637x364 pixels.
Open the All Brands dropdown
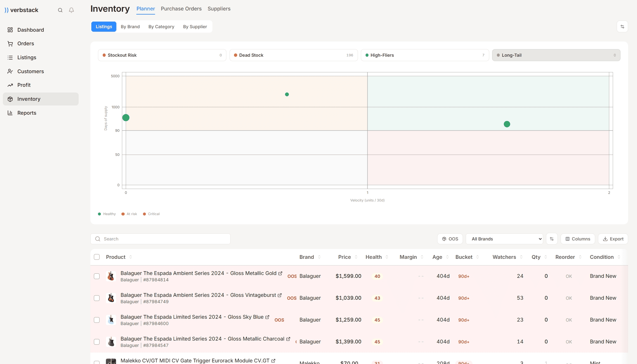pos(504,239)
